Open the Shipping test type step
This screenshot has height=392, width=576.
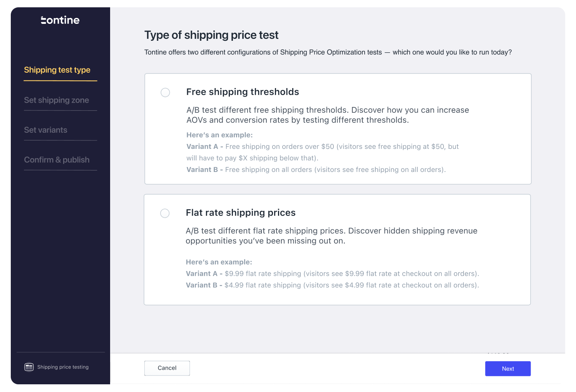pyautogui.click(x=57, y=70)
